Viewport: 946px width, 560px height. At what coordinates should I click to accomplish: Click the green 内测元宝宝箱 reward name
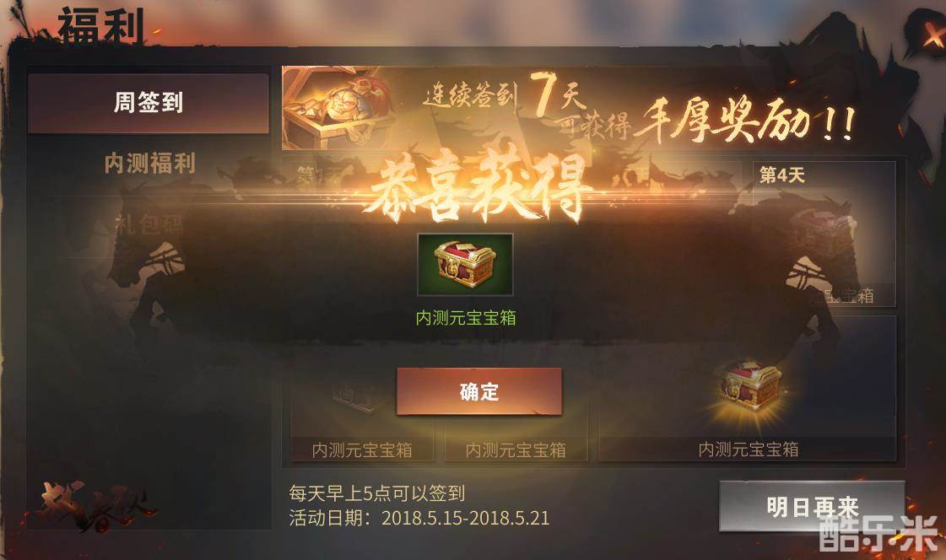click(x=466, y=318)
